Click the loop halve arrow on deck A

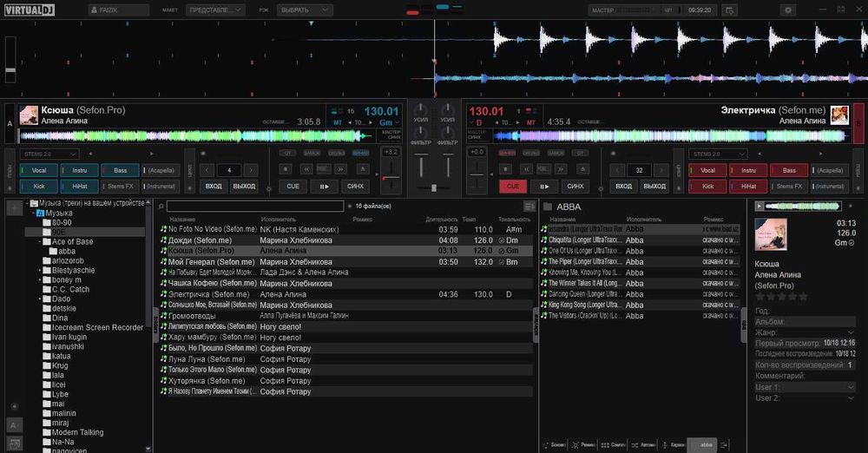[207, 170]
